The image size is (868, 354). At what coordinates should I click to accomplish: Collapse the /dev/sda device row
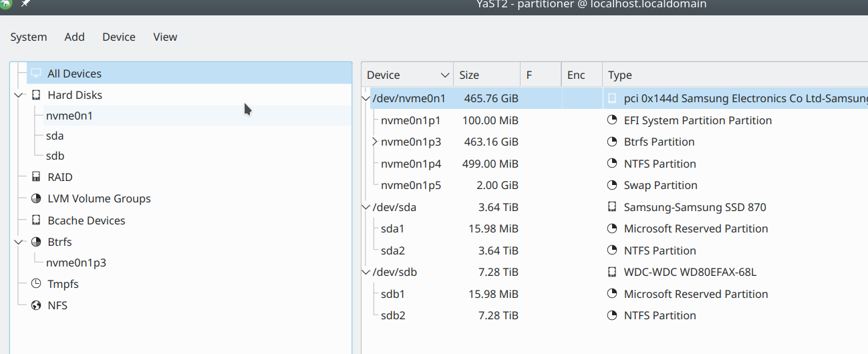[366, 207]
